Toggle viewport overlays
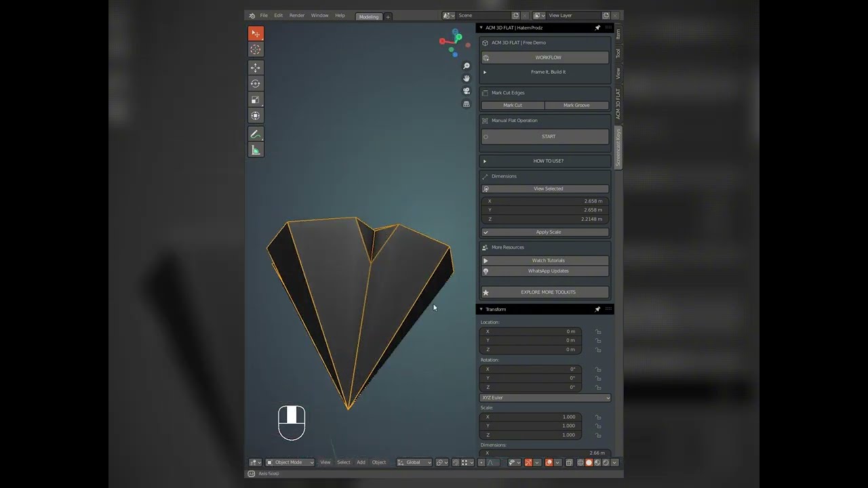 point(549,462)
